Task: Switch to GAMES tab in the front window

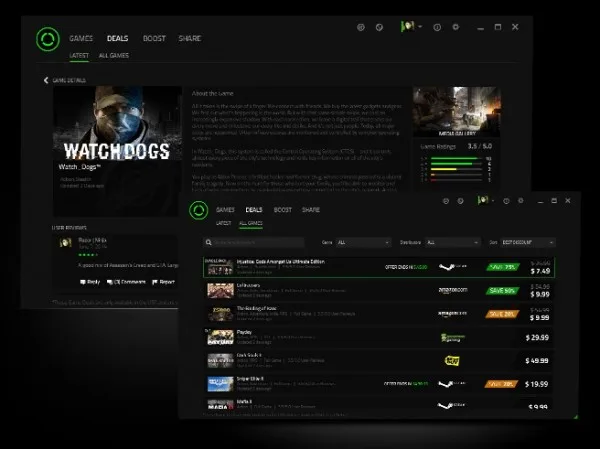Action: (x=225, y=210)
